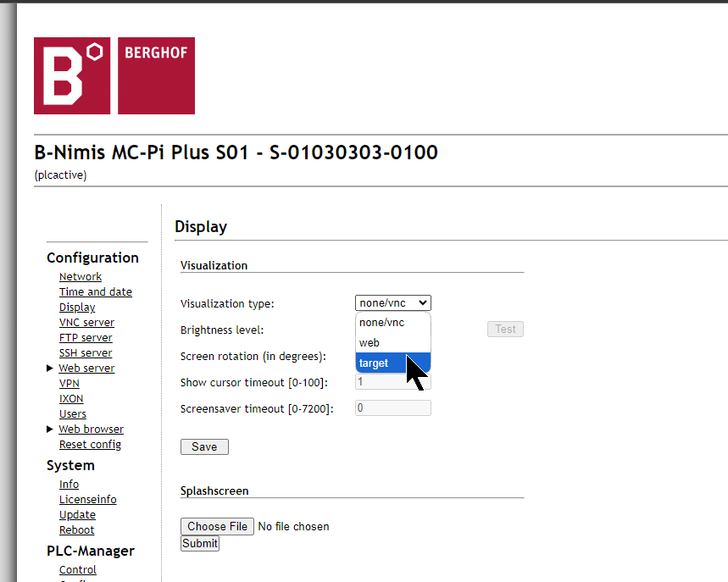Select the none/vnc option in list

[x=392, y=323]
